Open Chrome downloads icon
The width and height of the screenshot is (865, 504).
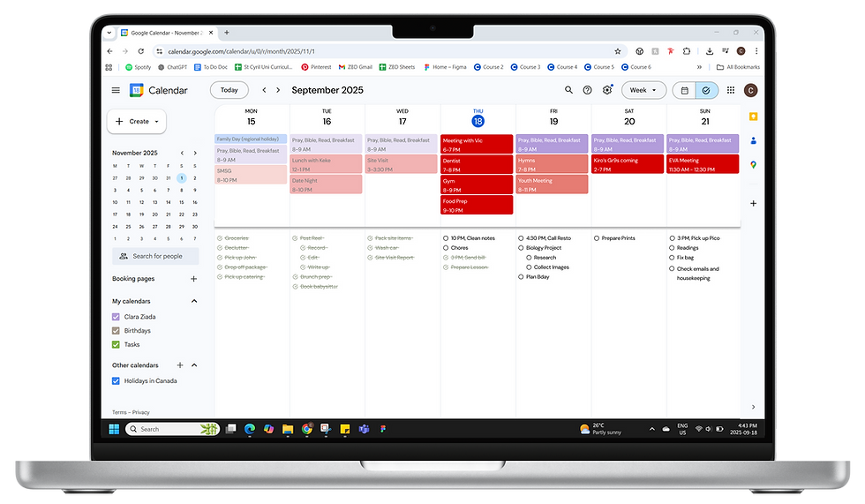pos(710,51)
